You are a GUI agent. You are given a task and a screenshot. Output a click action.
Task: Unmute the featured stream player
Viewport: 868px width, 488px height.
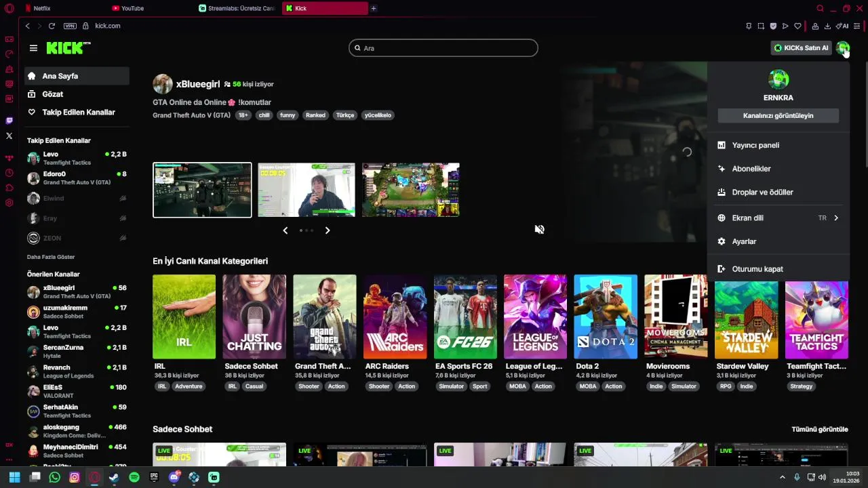click(539, 229)
